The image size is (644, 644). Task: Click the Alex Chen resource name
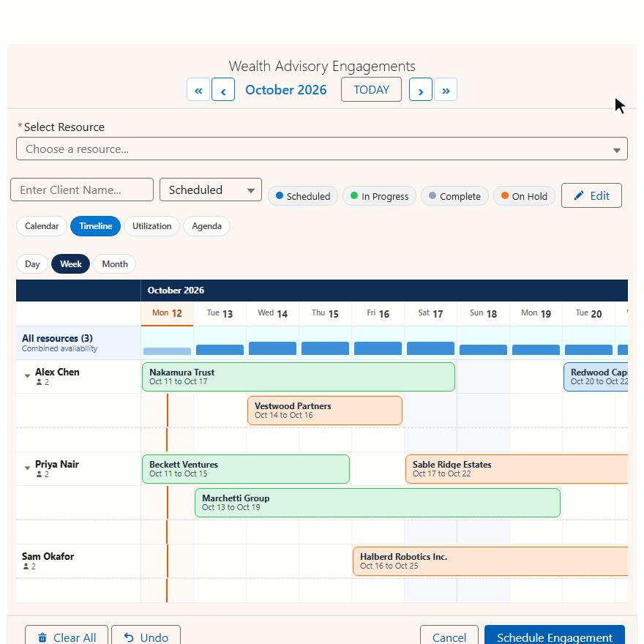click(x=57, y=372)
